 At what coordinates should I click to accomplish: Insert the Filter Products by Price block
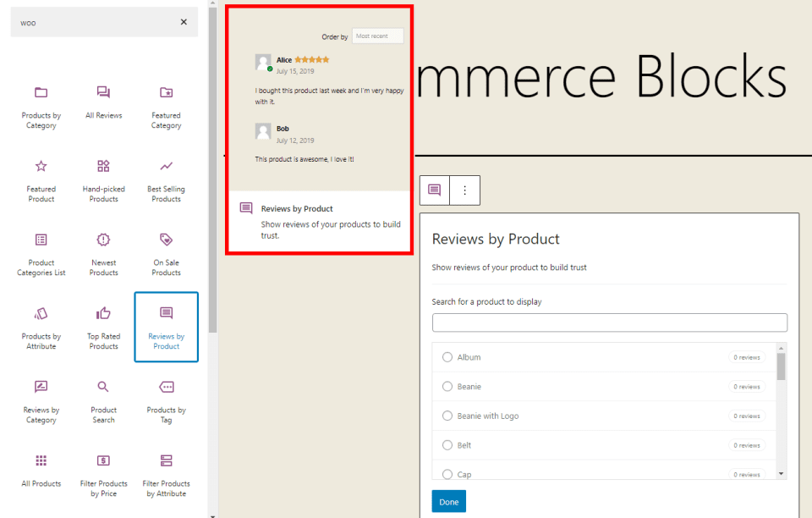(x=103, y=474)
